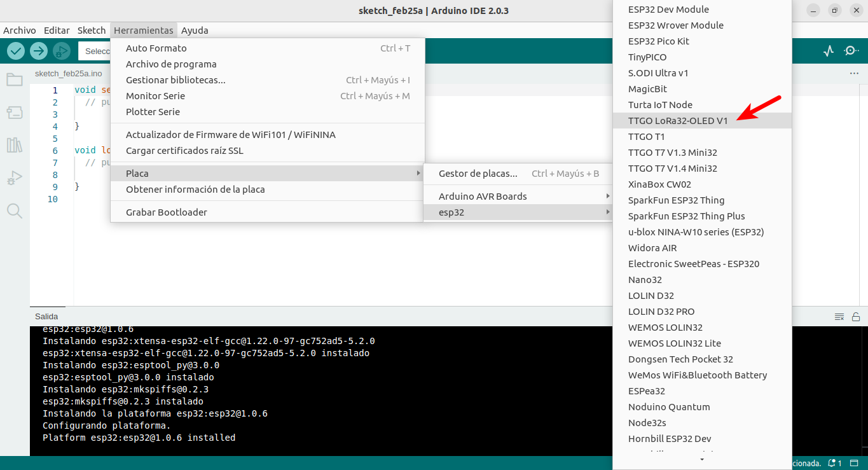Select XinaBox CW02 board
Viewport: 868px width, 470px height.
[702, 184]
